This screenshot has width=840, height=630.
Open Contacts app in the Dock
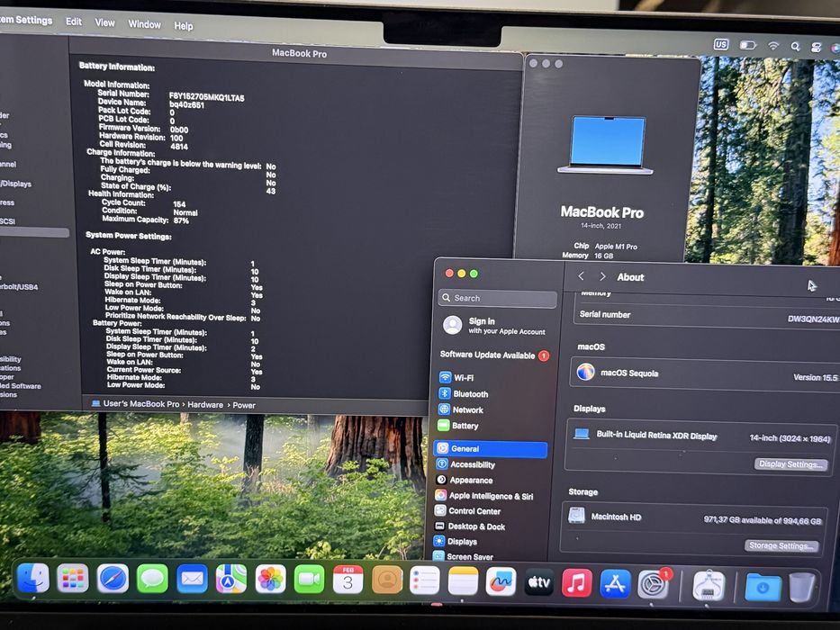(387, 580)
